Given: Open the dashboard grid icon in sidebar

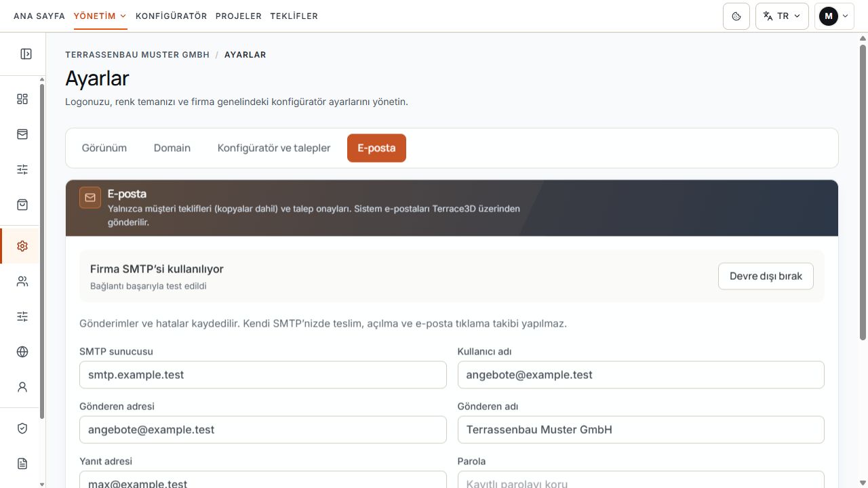Looking at the screenshot, I should tap(22, 99).
